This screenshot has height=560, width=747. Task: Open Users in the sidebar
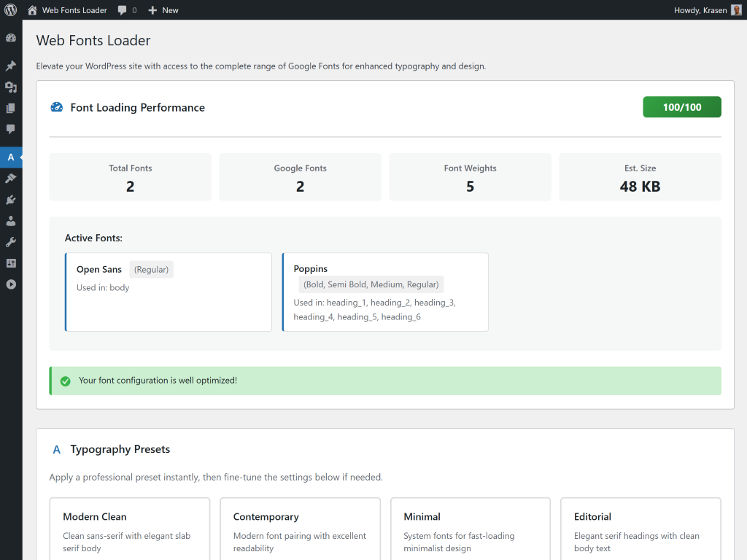click(11, 221)
